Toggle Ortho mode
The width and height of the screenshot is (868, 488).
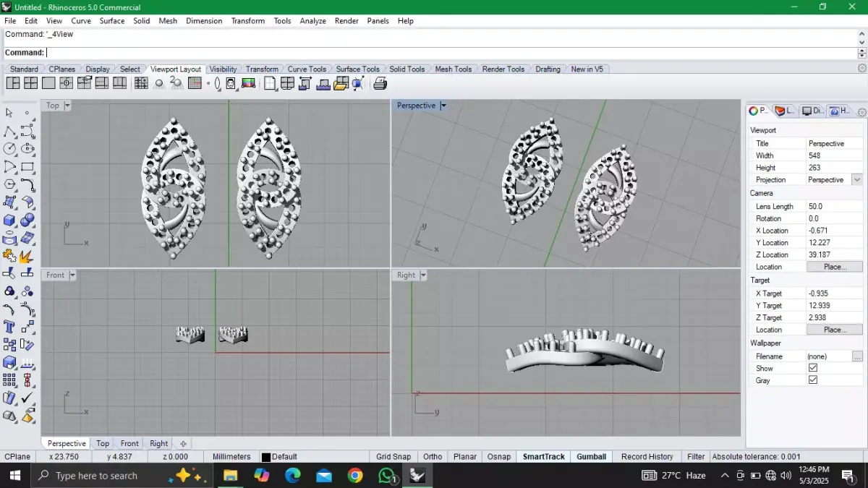pos(433,457)
